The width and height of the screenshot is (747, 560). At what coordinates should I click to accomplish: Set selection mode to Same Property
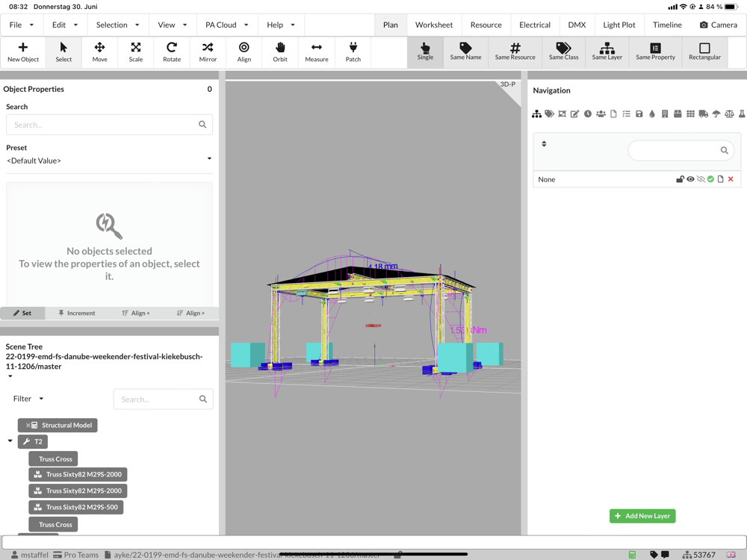[656, 52]
